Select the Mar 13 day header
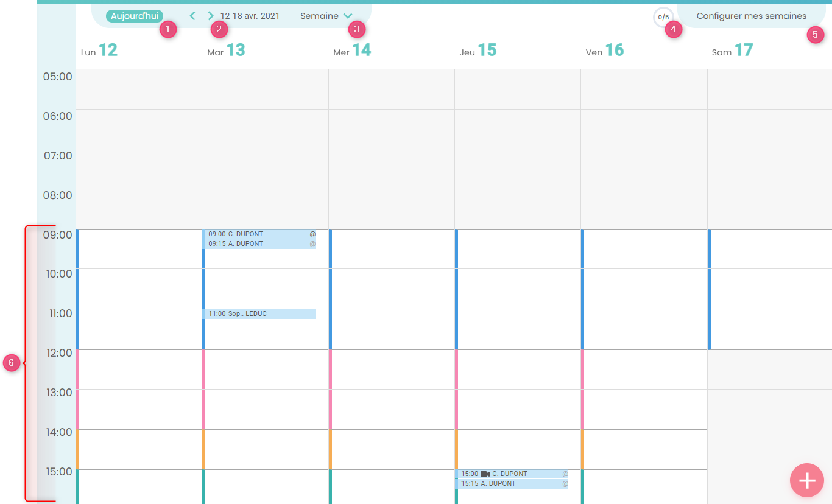The width and height of the screenshot is (832, 504). [x=226, y=51]
